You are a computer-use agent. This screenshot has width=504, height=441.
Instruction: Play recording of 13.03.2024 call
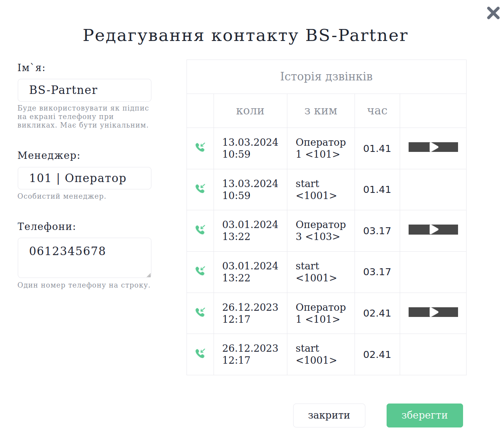point(434,147)
